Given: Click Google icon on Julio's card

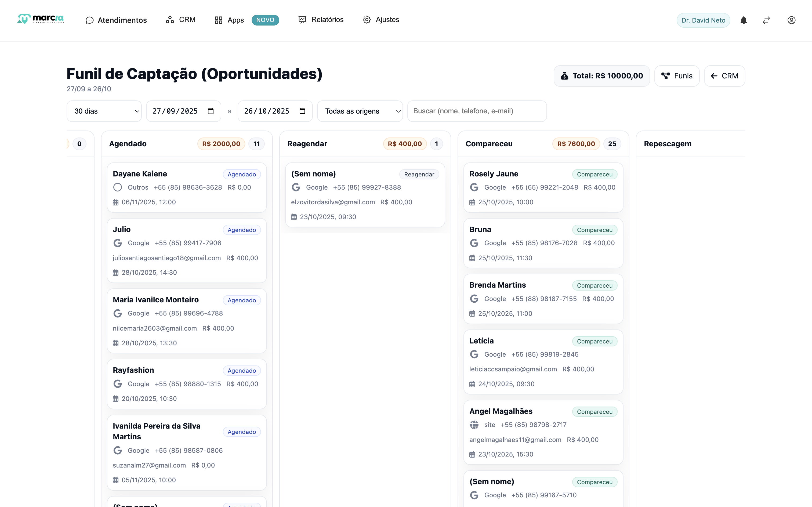Looking at the screenshot, I should 117,243.
